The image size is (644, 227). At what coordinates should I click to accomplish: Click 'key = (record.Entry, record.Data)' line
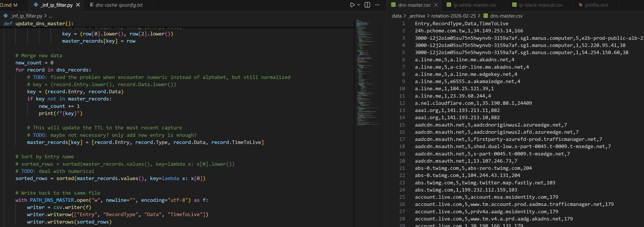pos(75,92)
